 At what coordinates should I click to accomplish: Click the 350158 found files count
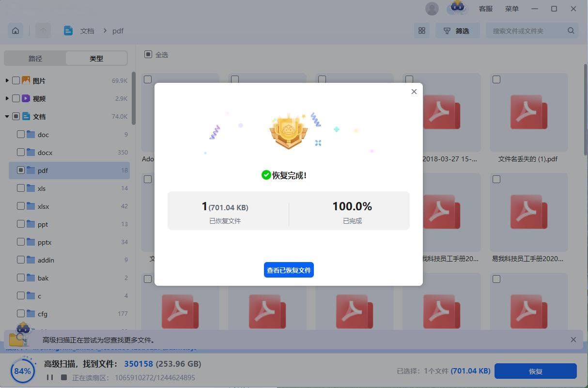(139, 364)
